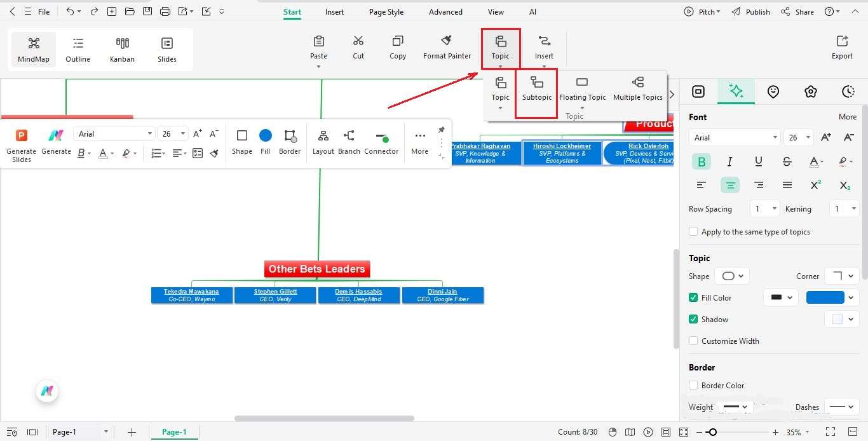Open the View tab
This screenshot has width=868, height=441.
pos(496,11)
